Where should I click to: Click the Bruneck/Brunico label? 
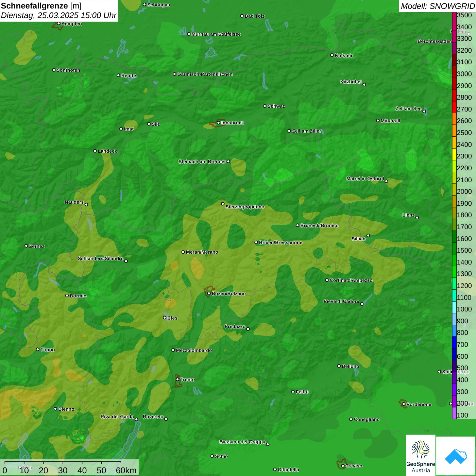point(319,225)
